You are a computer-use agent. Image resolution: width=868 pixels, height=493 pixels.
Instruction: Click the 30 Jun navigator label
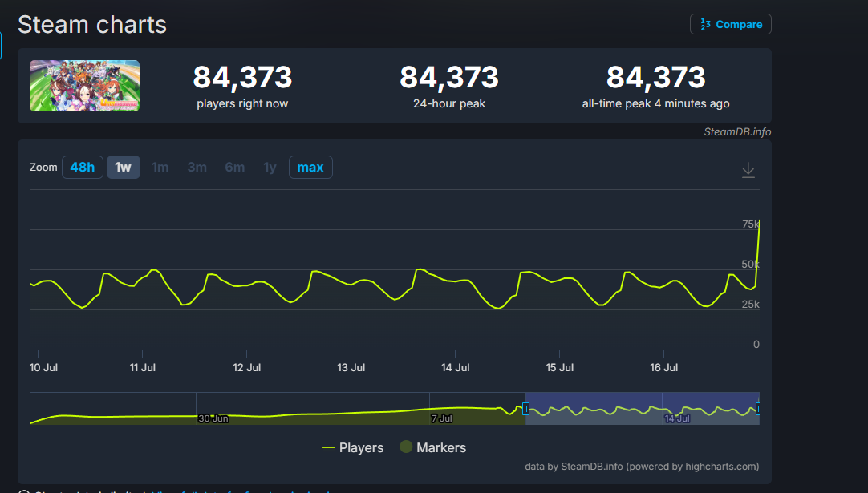tap(213, 418)
